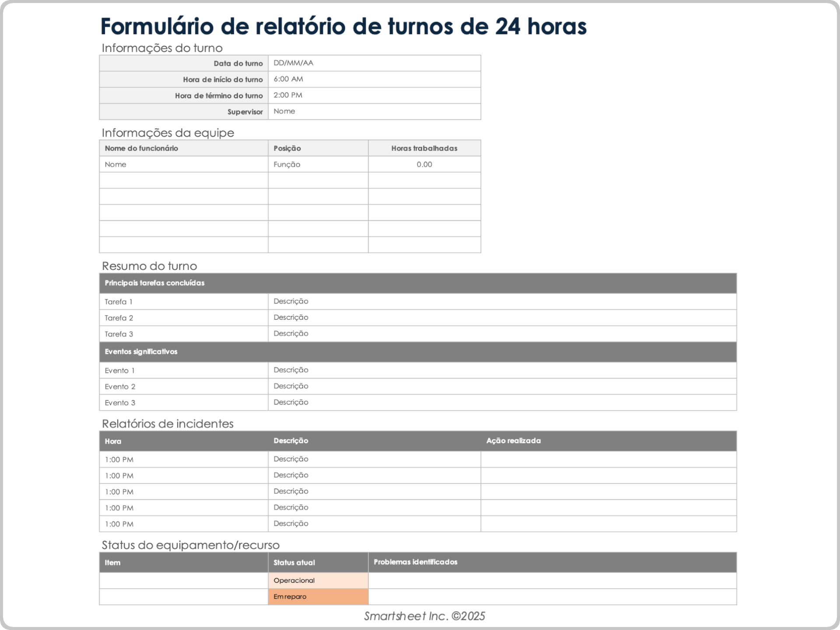Click the Descrição cell for Evento 2

click(x=502, y=386)
